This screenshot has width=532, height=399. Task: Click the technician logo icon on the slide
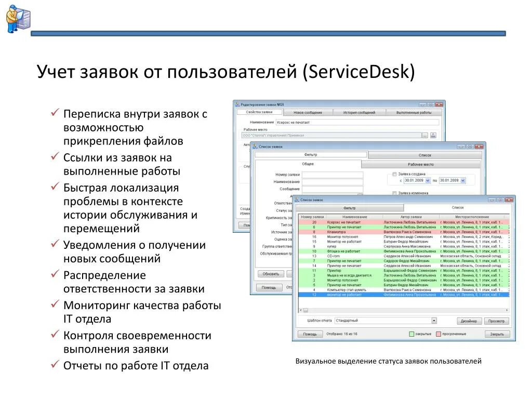(18, 19)
